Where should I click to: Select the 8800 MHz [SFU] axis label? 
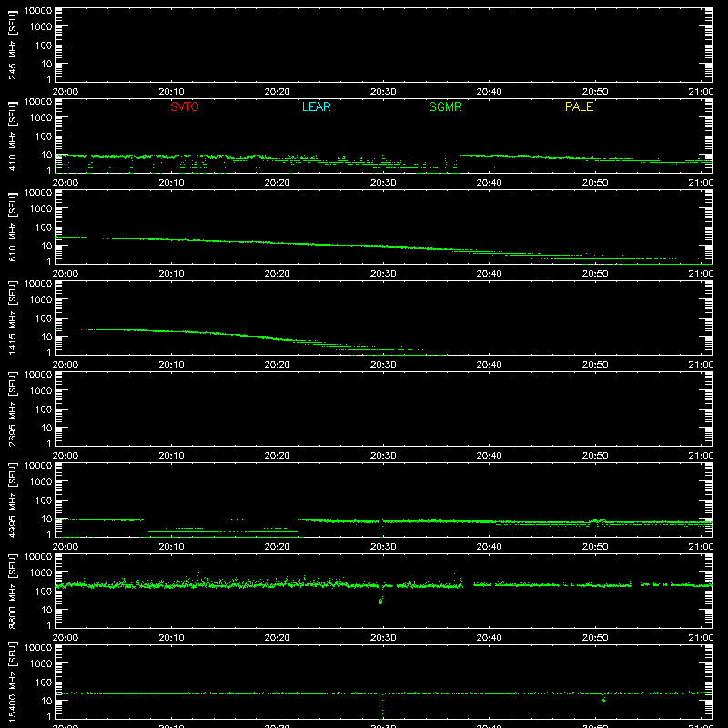(12, 591)
